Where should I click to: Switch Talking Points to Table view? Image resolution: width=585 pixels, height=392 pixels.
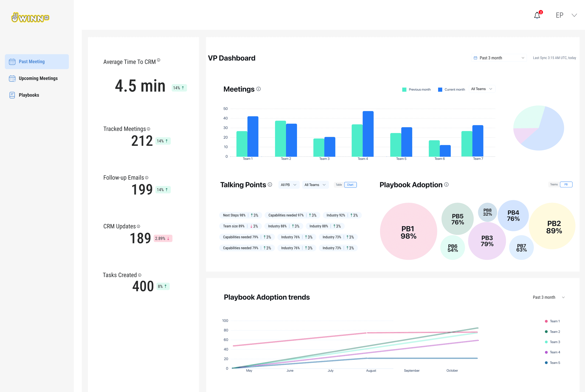339,185
